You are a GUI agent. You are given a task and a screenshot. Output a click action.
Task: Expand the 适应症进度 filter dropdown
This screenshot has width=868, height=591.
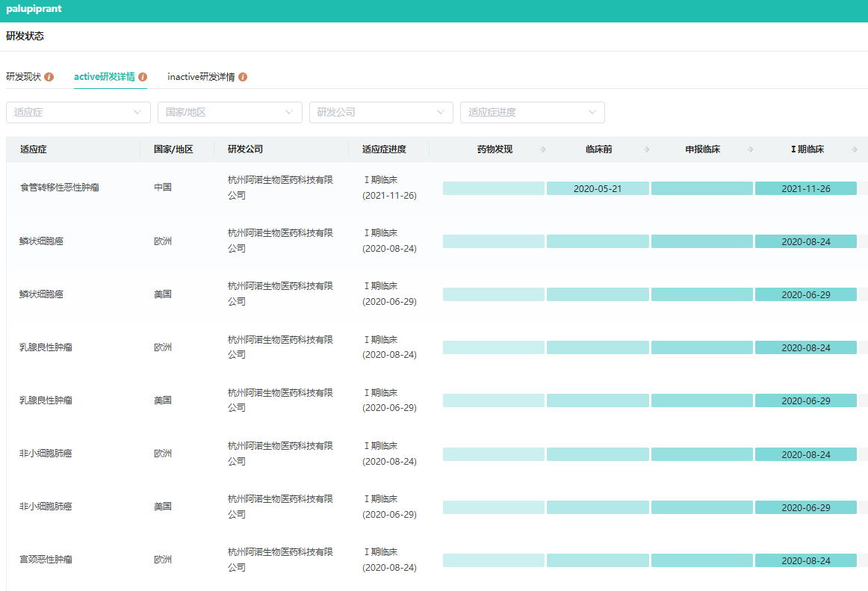533,112
